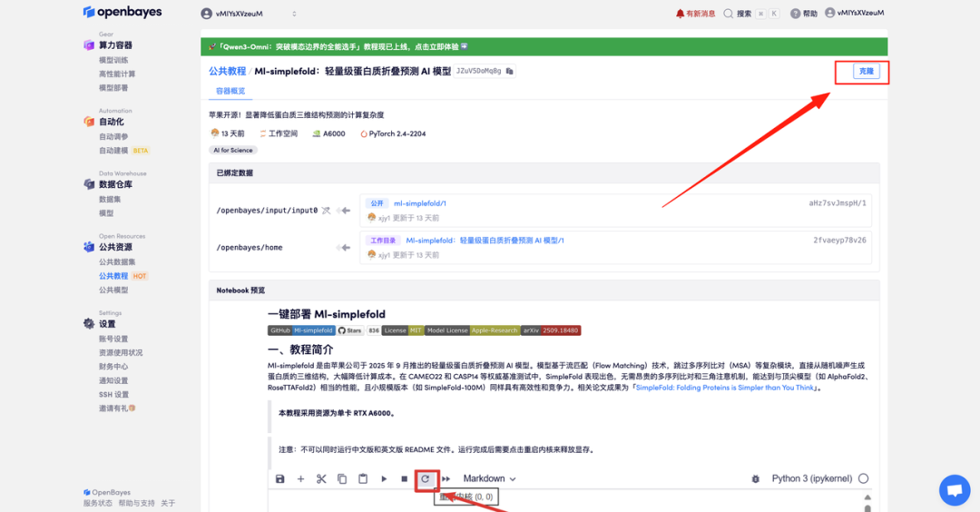Open 公共数据集 in the sidebar
Screen dimensions: 980x512
point(117,261)
